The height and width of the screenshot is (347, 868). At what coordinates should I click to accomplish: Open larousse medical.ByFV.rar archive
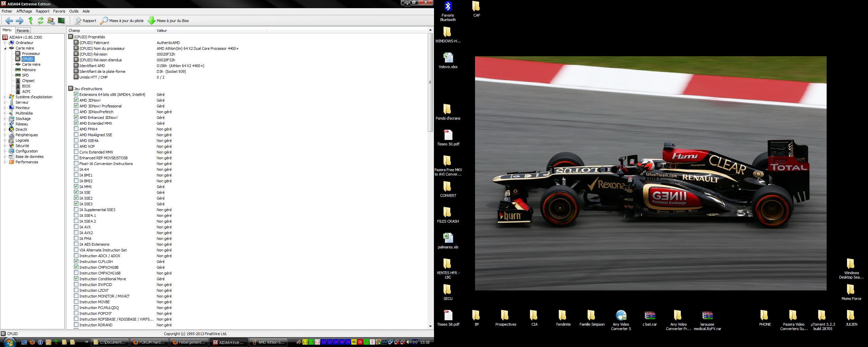tap(707, 320)
